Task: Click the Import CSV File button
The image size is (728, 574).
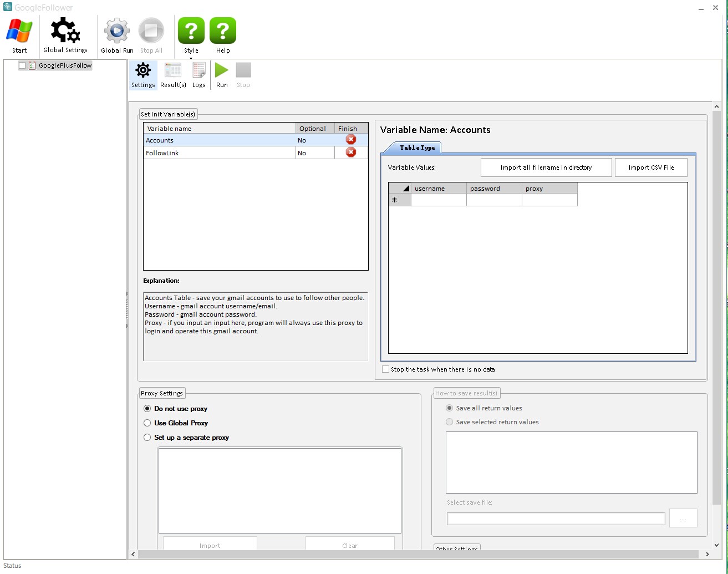Action: (x=651, y=167)
